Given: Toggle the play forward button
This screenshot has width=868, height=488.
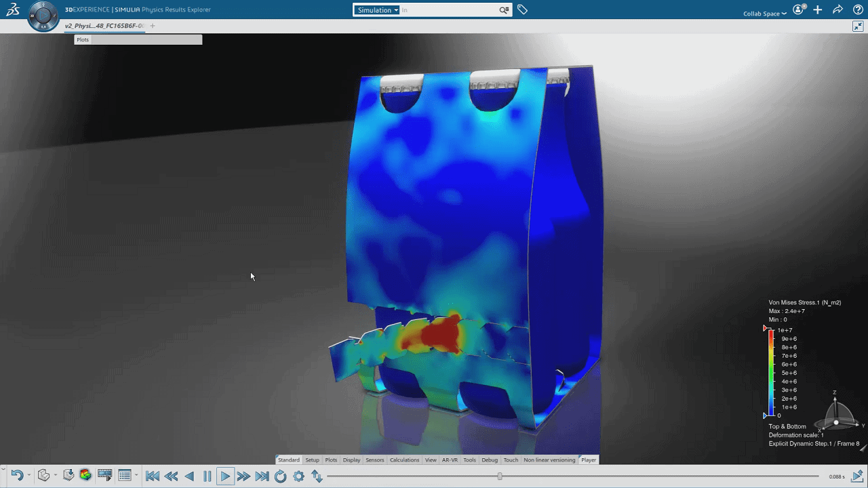Looking at the screenshot, I should tap(225, 476).
